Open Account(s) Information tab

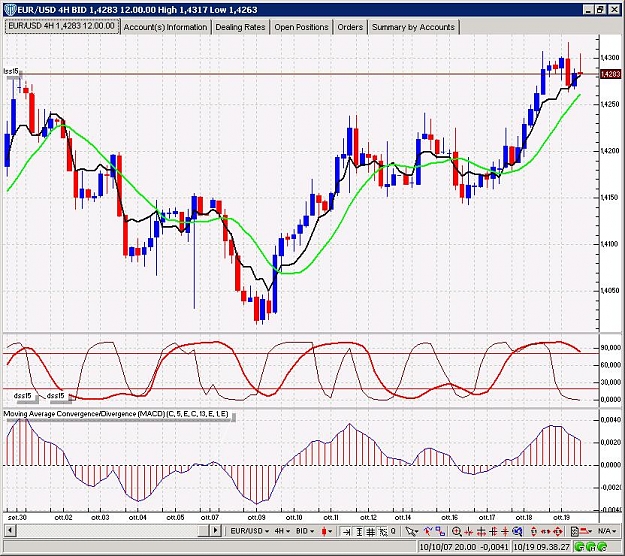165,27
